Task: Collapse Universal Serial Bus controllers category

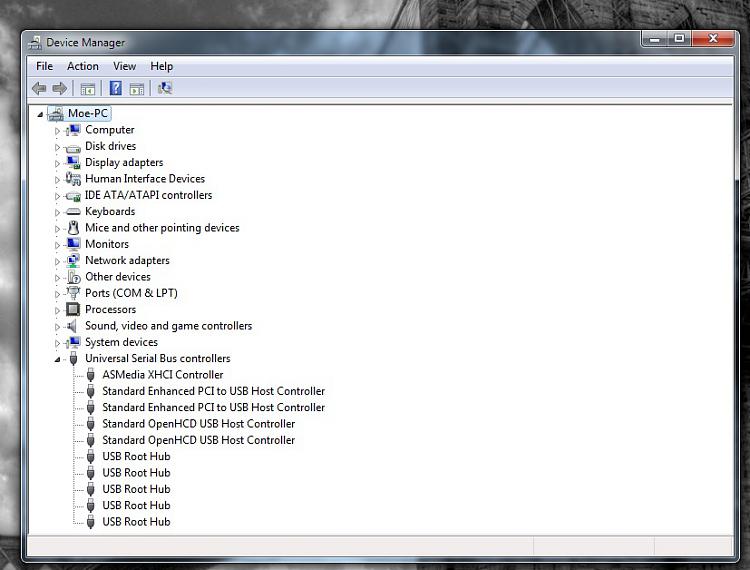Action: click(57, 359)
